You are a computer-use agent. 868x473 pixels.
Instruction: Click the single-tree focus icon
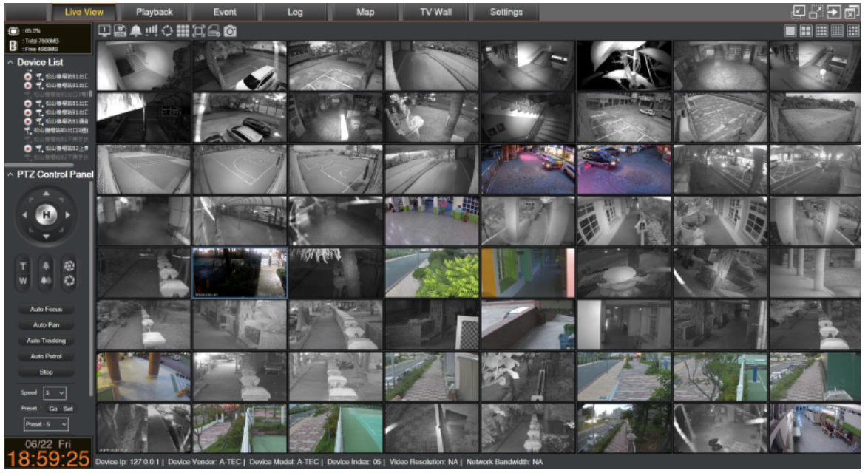(x=46, y=266)
